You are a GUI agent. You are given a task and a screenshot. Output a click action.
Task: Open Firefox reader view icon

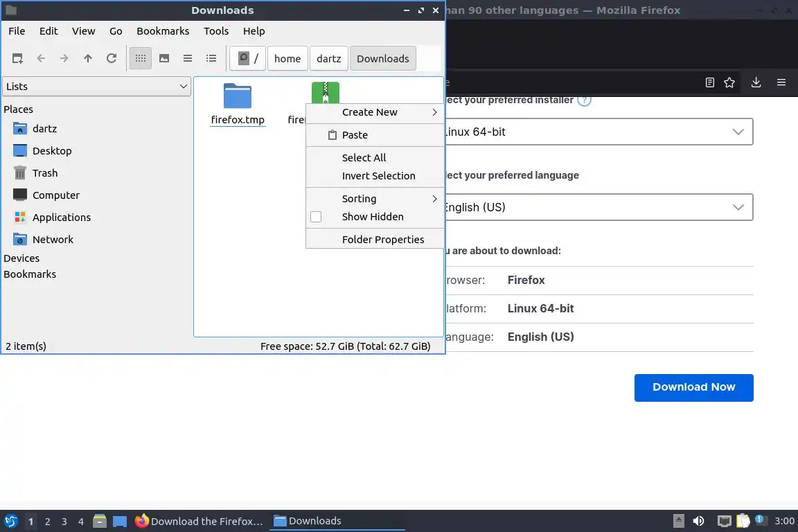point(710,82)
